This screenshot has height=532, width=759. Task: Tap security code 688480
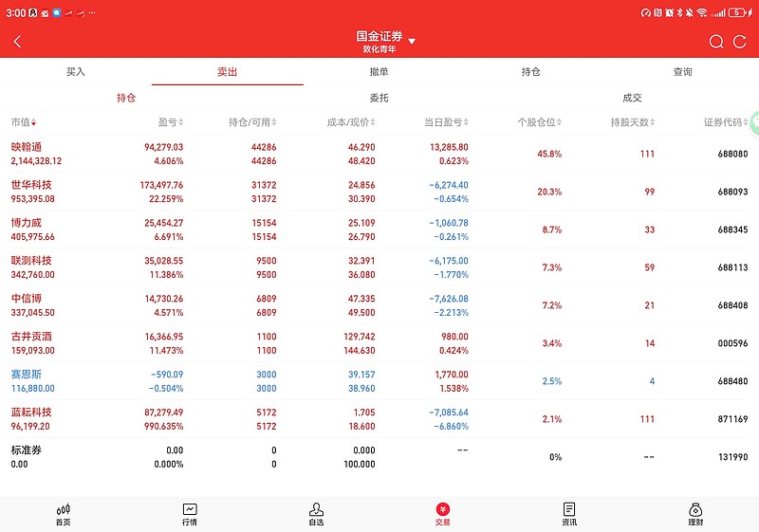click(x=732, y=381)
